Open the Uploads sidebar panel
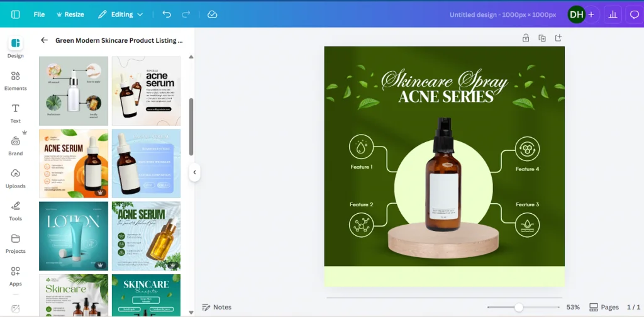Image resolution: width=644 pixels, height=317 pixels. [16, 177]
